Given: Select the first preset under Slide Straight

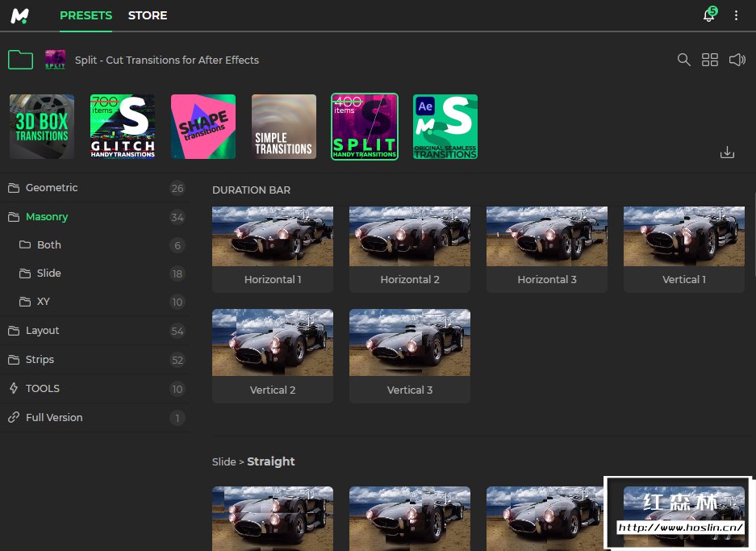Looking at the screenshot, I should pos(273,518).
